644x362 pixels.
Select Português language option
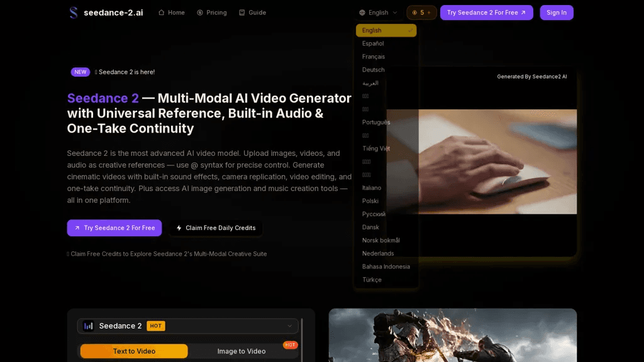click(386, 123)
